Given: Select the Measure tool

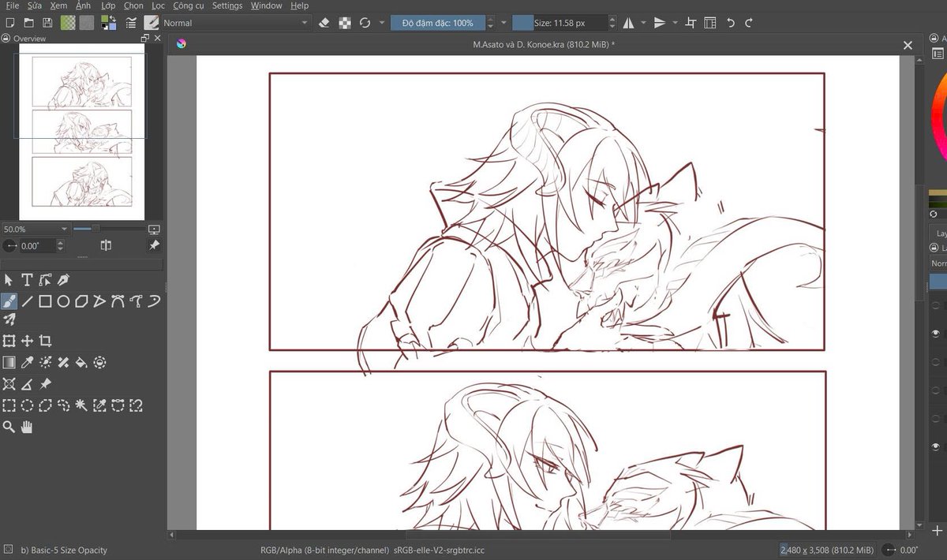Looking at the screenshot, I should pos(27,384).
